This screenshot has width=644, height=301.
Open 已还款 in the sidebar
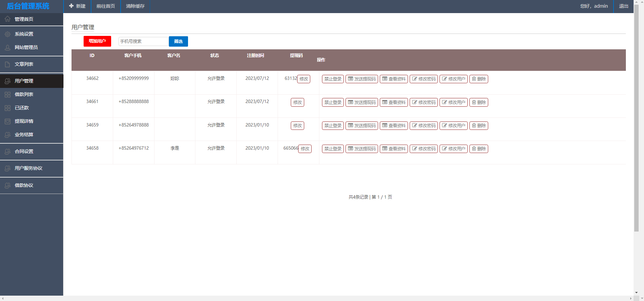coord(22,108)
